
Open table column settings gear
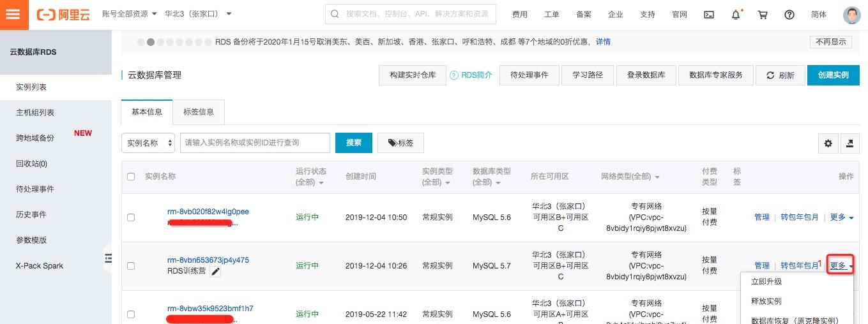point(828,144)
